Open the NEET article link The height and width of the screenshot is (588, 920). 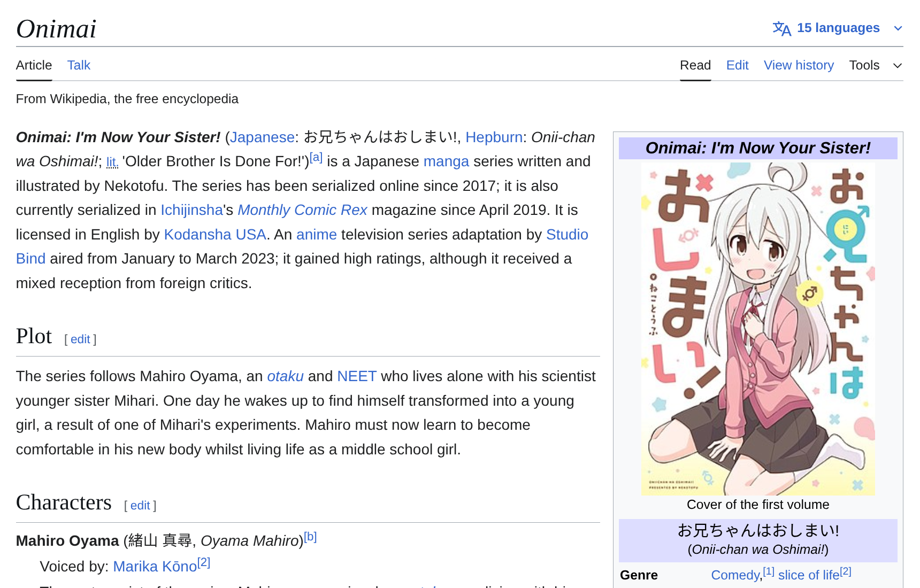357,376
